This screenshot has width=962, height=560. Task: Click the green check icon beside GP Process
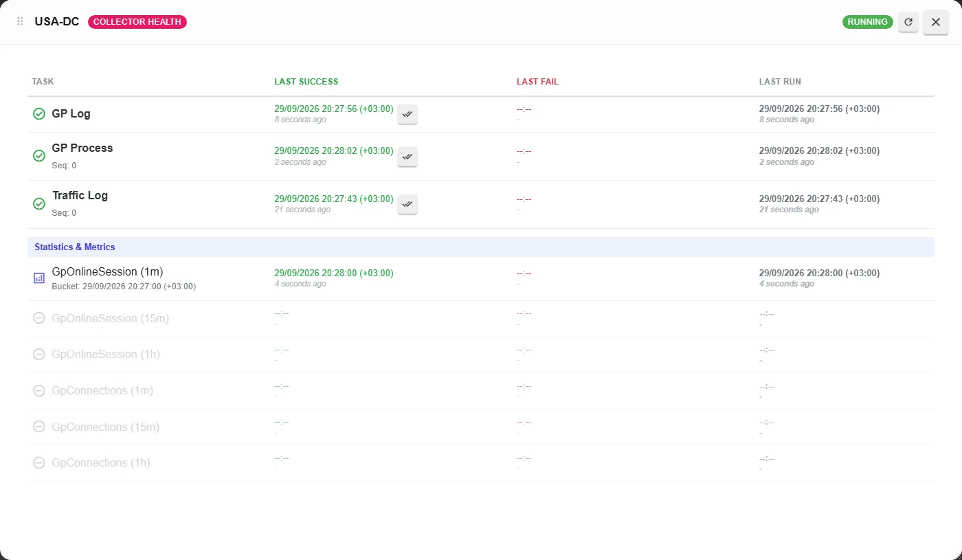pyautogui.click(x=39, y=156)
